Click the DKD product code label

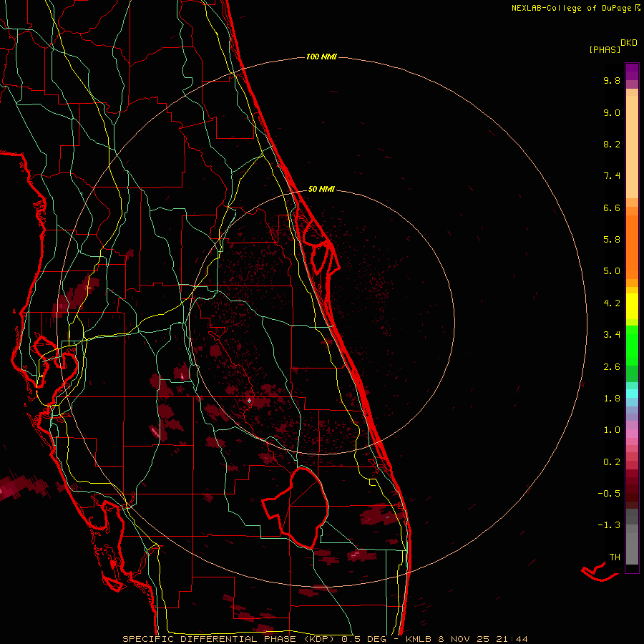pos(629,43)
